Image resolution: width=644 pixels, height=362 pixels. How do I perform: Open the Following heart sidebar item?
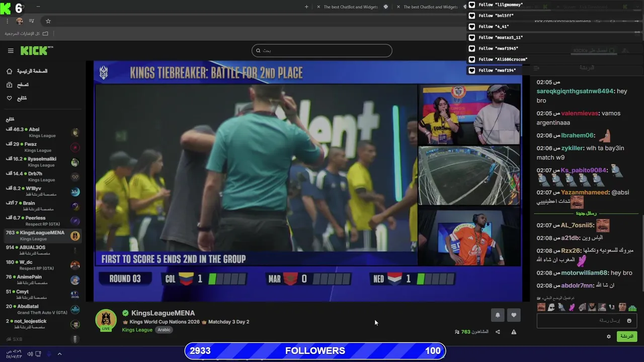tap(16, 98)
